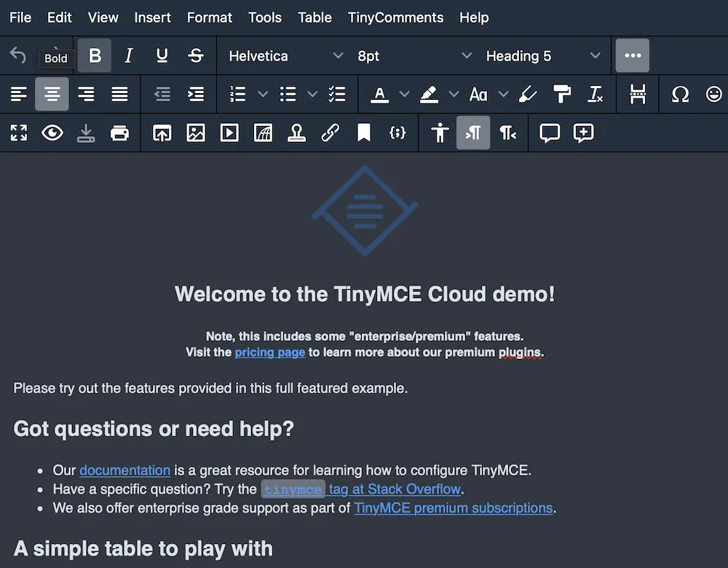Open the Table menu
The height and width of the screenshot is (568, 728).
(314, 17)
